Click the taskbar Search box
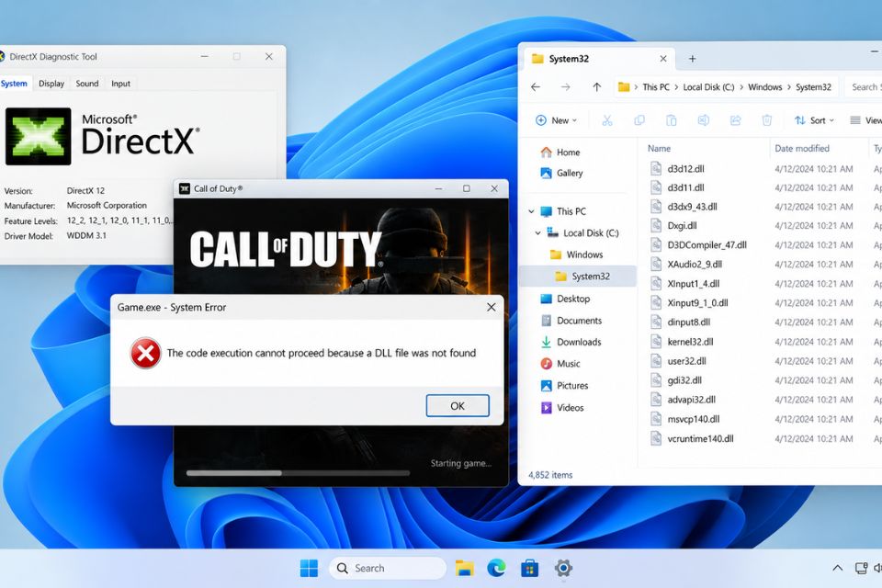 click(x=388, y=569)
